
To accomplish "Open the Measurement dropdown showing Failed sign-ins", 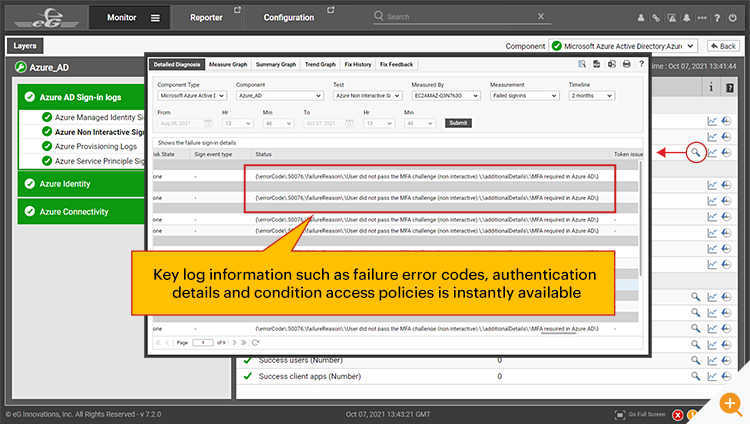I will [x=525, y=96].
